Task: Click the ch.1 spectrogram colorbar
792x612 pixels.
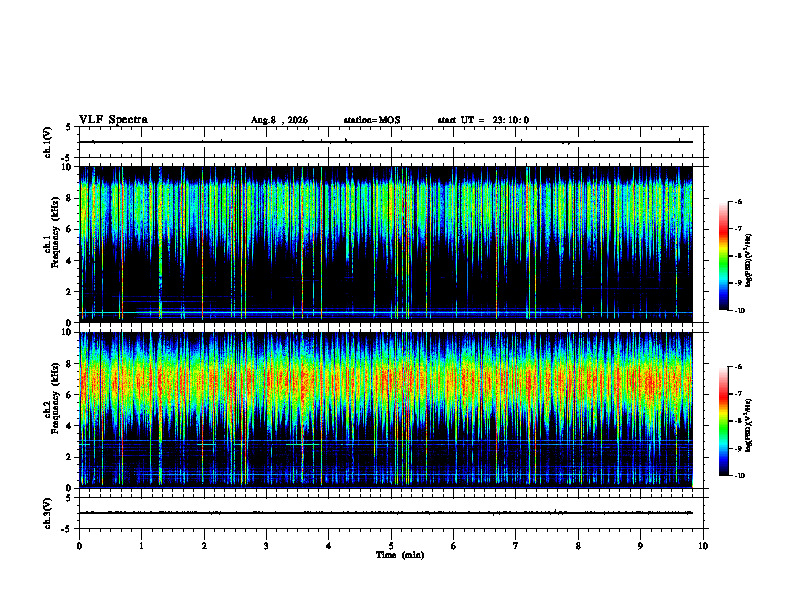Action: point(723,256)
